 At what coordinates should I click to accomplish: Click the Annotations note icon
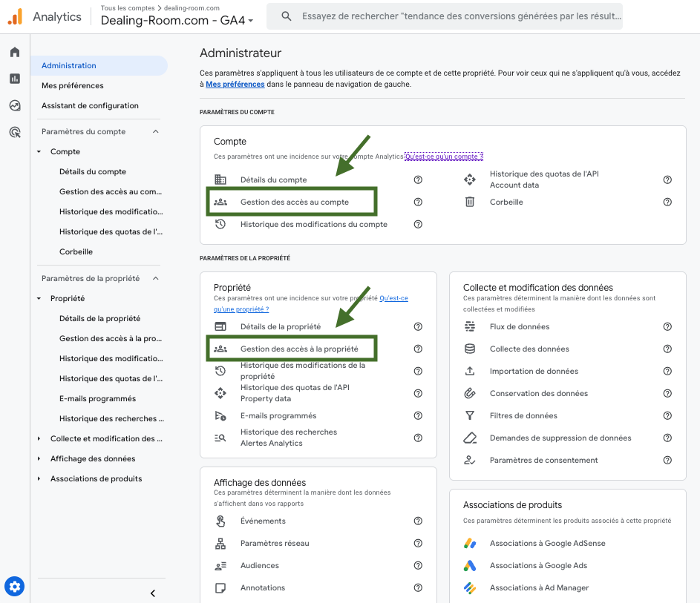(x=220, y=588)
